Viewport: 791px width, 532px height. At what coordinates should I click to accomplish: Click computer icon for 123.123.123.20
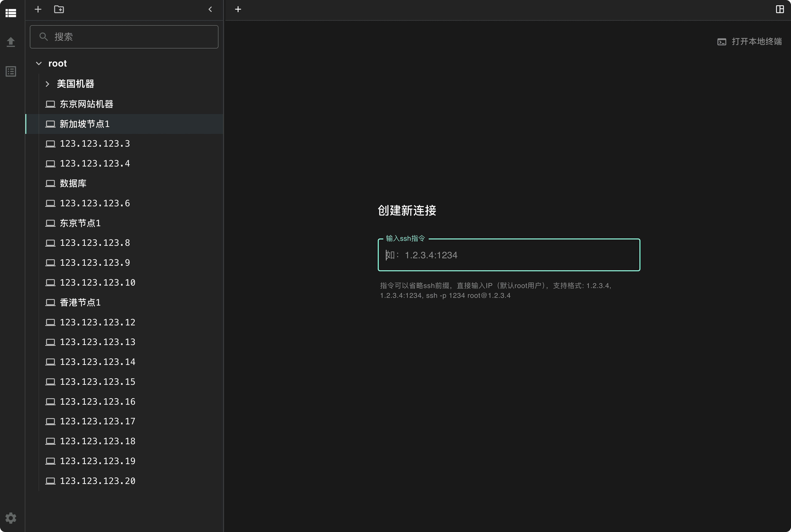pos(50,481)
